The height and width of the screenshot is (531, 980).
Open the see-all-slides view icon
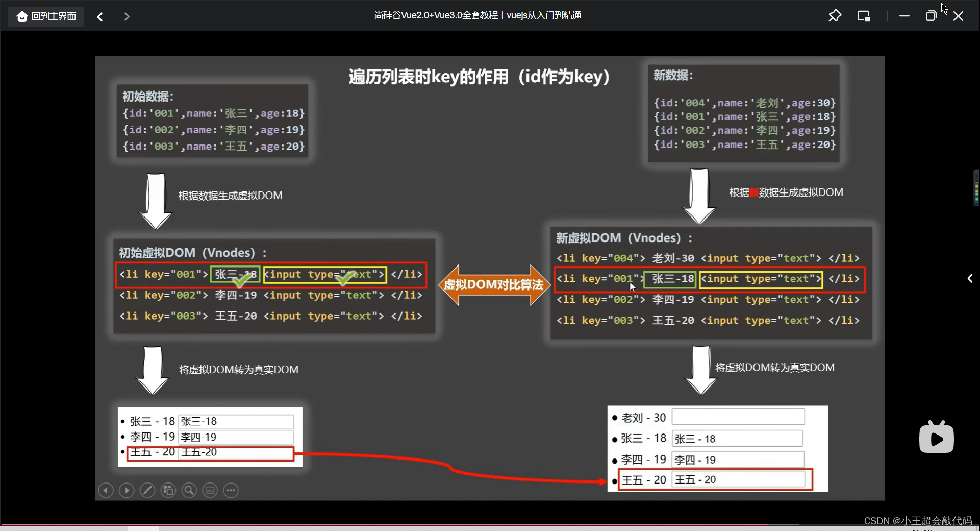click(x=168, y=491)
